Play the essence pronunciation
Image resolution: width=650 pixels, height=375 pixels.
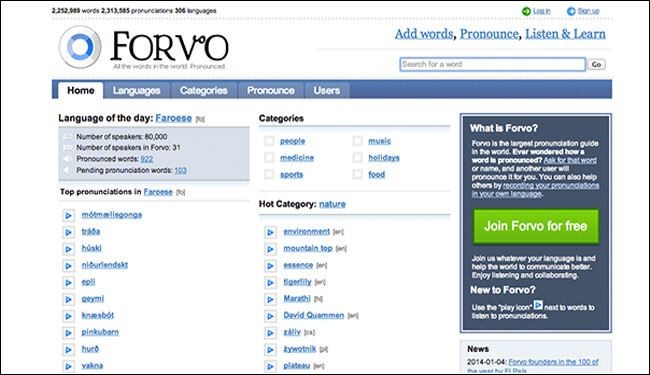[270, 266]
